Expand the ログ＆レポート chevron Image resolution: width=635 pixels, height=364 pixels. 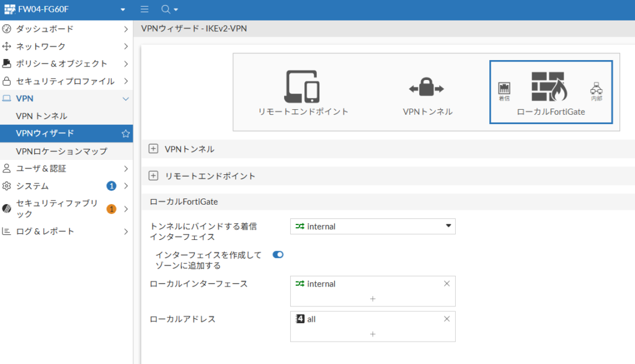point(126,231)
